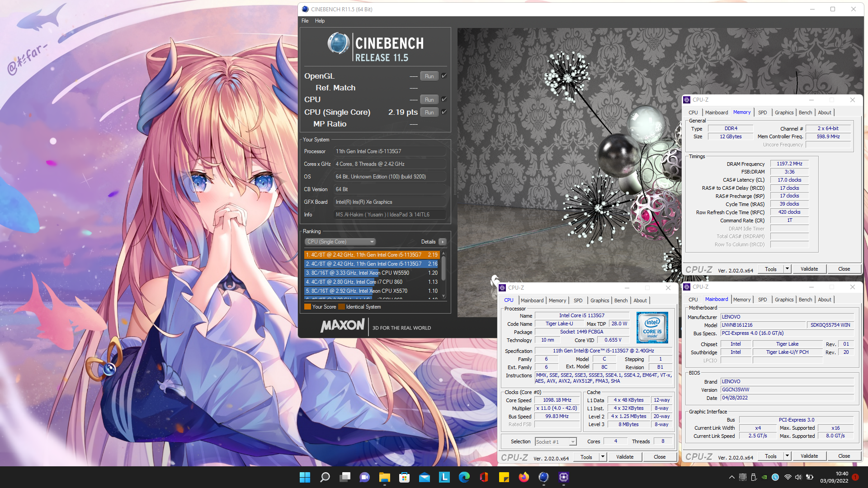Open File Explorer from the taskbar
Image resolution: width=868 pixels, height=488 pixels.
[385, 477]
